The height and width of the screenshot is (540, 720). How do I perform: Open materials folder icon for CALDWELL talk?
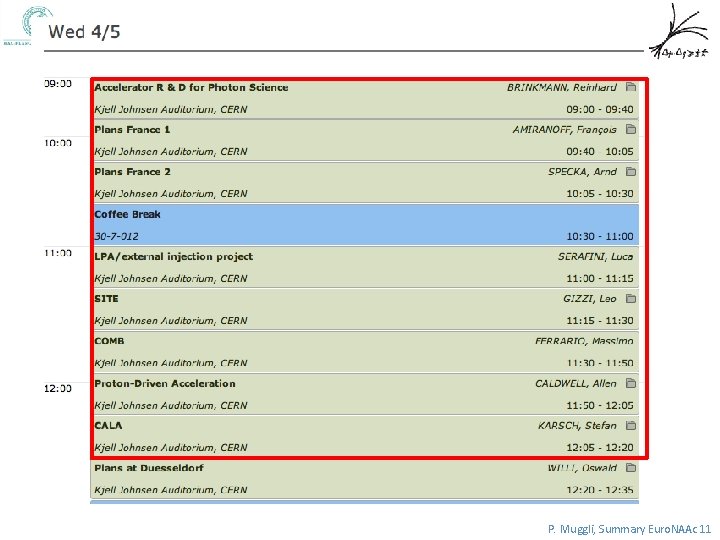tap(631, 383)
